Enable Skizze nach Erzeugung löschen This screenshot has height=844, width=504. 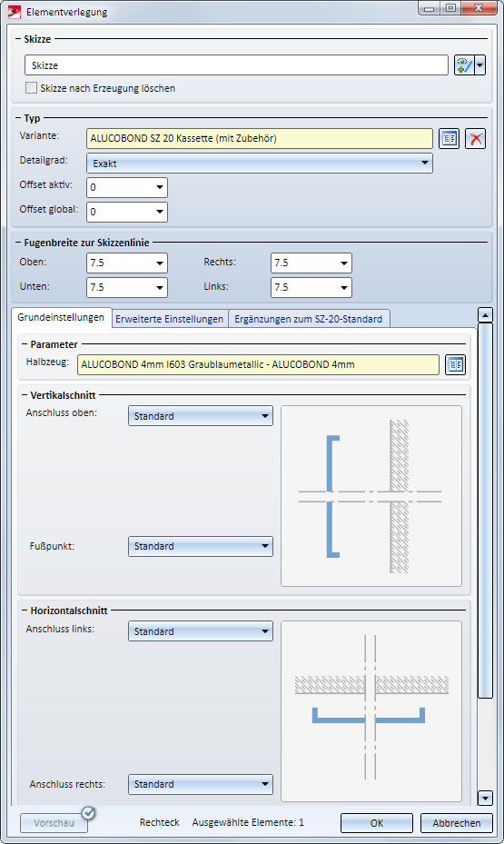tap(32, 88)
